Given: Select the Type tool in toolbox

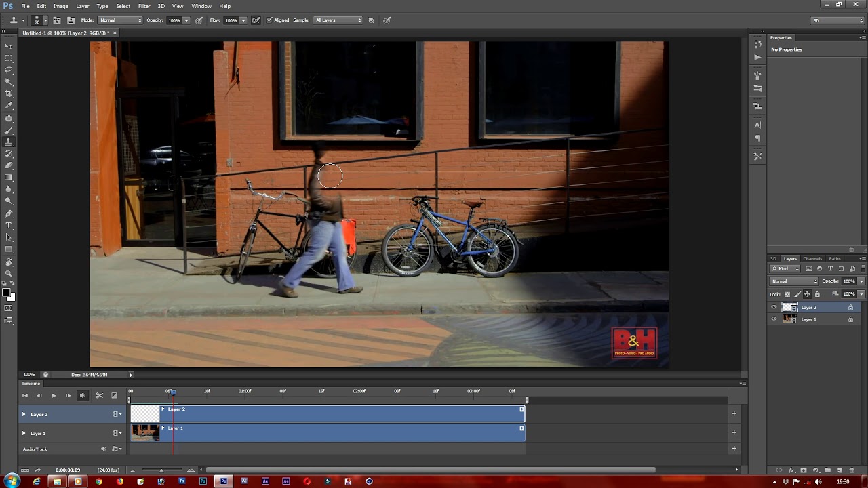Looking at the screenshot, I should coord(9,225).
